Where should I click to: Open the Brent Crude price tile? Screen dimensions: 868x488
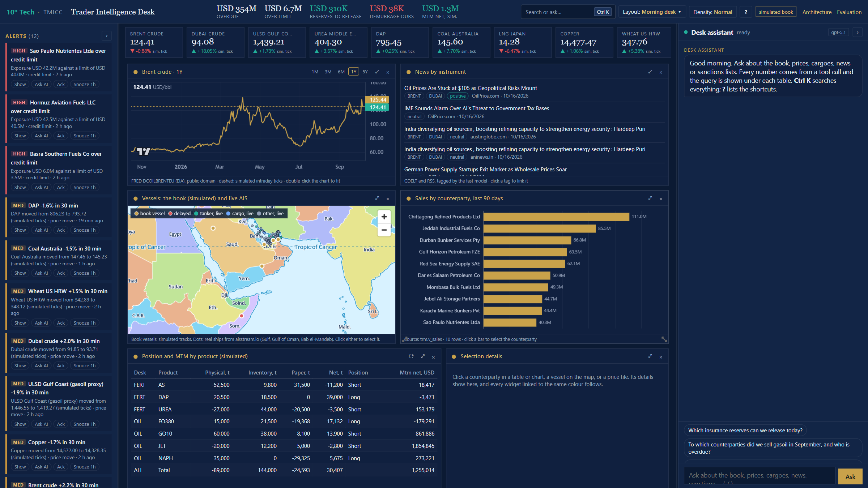(154, 42)
